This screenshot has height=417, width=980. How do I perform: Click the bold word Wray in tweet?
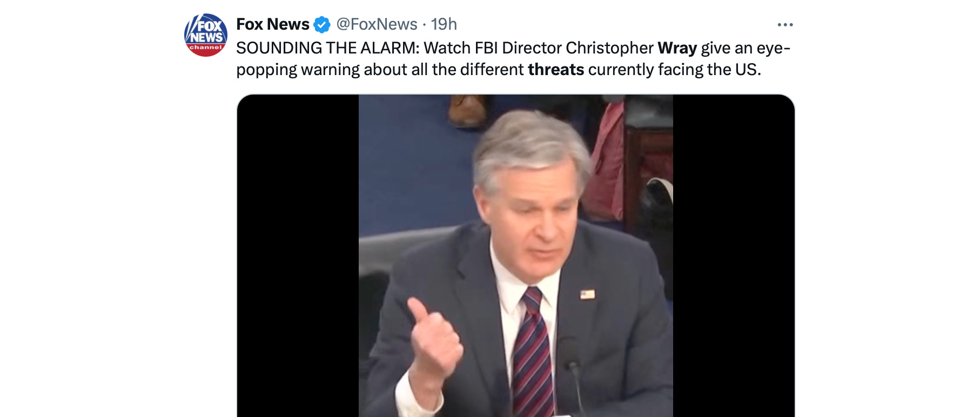pyautogui.click(x=677, y=48)
